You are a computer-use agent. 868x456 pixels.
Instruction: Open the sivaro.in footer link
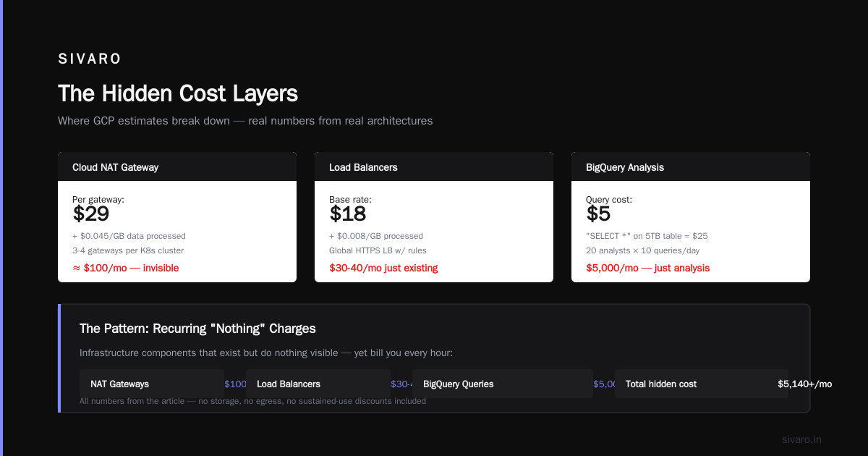(x=801, y=439)
